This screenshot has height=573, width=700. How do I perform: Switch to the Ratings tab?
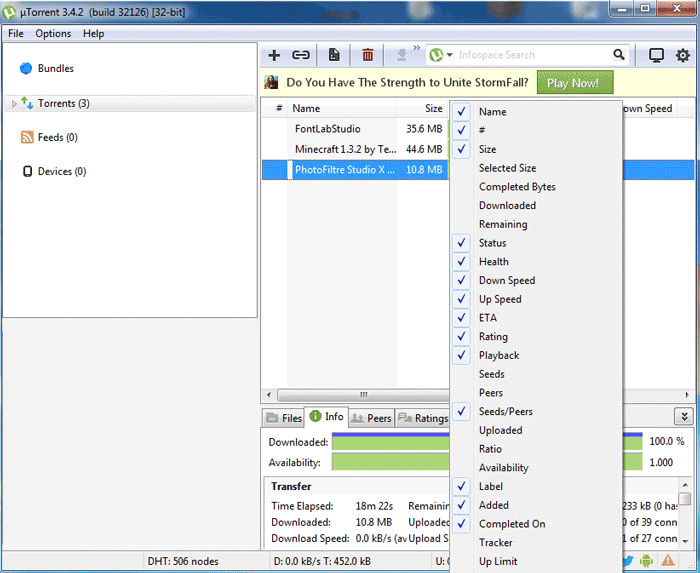point(423,418)
